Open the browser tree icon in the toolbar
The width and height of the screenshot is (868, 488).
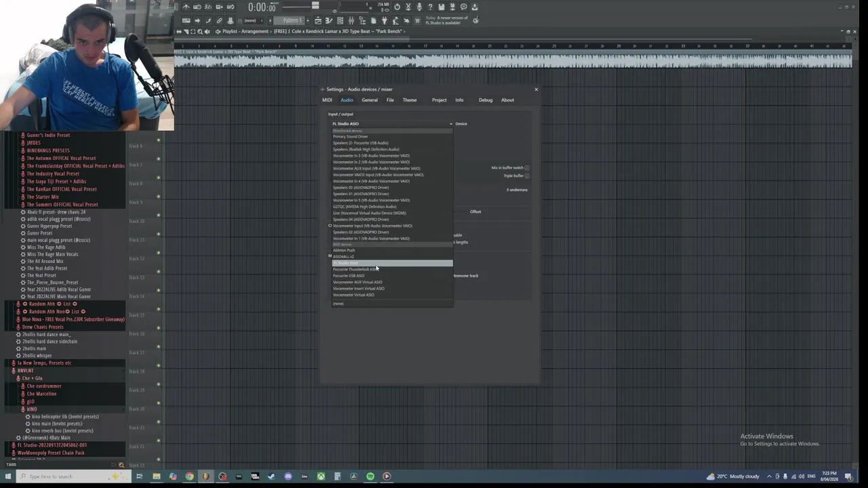(x=363, y=21)
